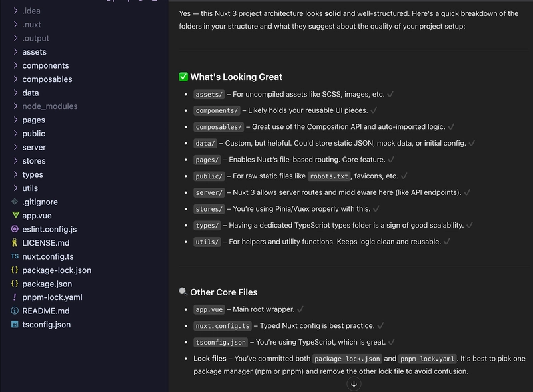Select the node_modules folder name
Screen dimensions: 533x392
click(50, 106)
